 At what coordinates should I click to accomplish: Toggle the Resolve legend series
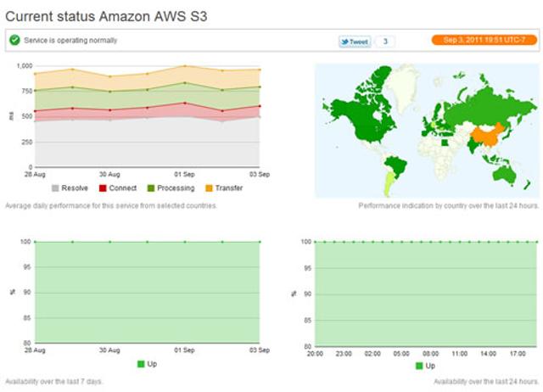[x=70, y=188]
